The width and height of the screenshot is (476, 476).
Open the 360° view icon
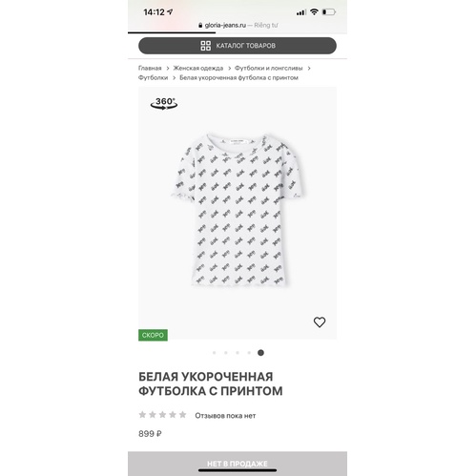click(164, 103)
